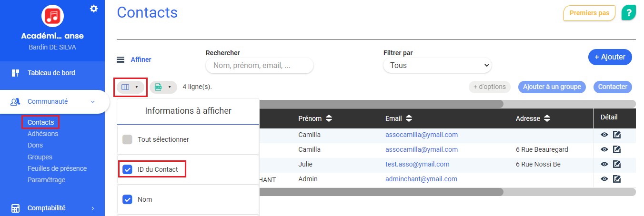Open Adhésions in the sidebar

point(43,134)
